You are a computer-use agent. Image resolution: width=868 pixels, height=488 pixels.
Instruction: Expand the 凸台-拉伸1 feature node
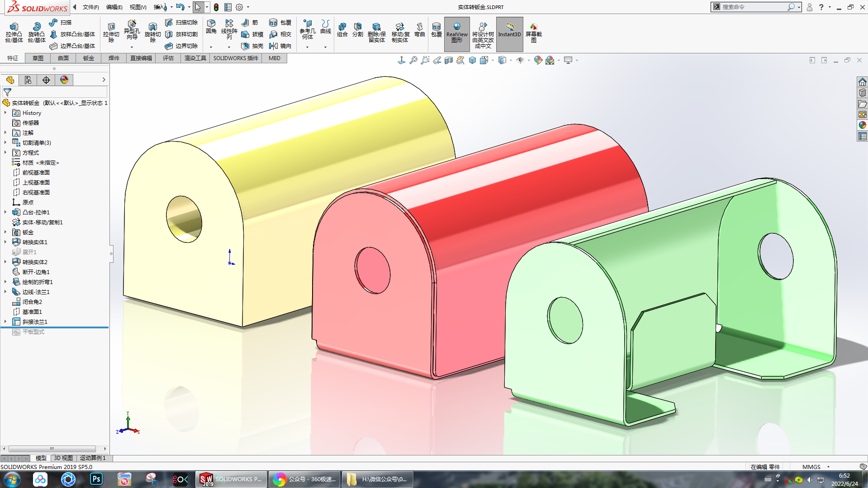tap(5, 212)
